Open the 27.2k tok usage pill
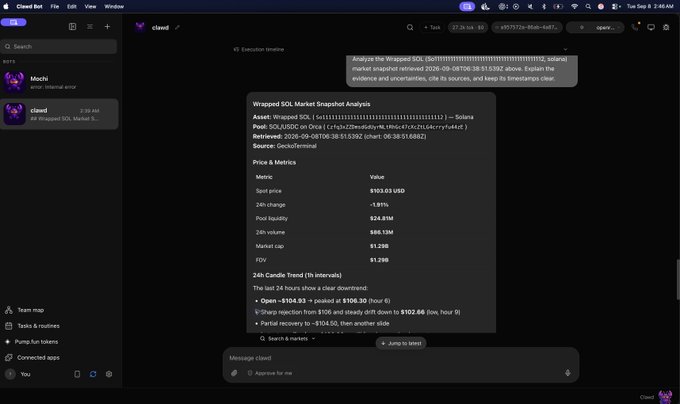 point(468,27)
